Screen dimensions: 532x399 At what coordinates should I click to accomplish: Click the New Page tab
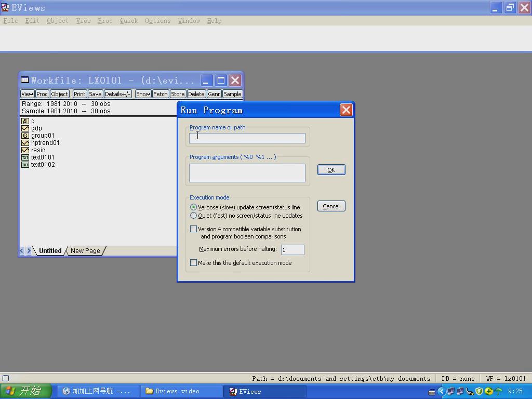[85, 251]
